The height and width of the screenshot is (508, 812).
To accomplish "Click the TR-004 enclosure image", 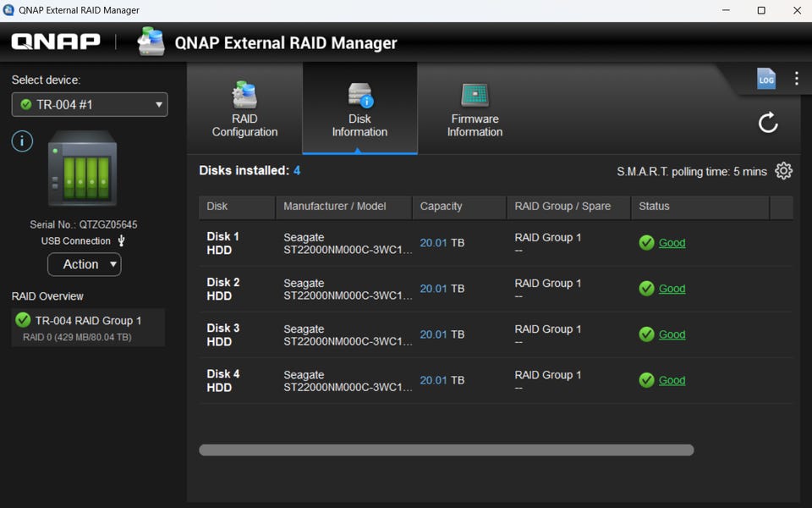I will click(82, 168).
